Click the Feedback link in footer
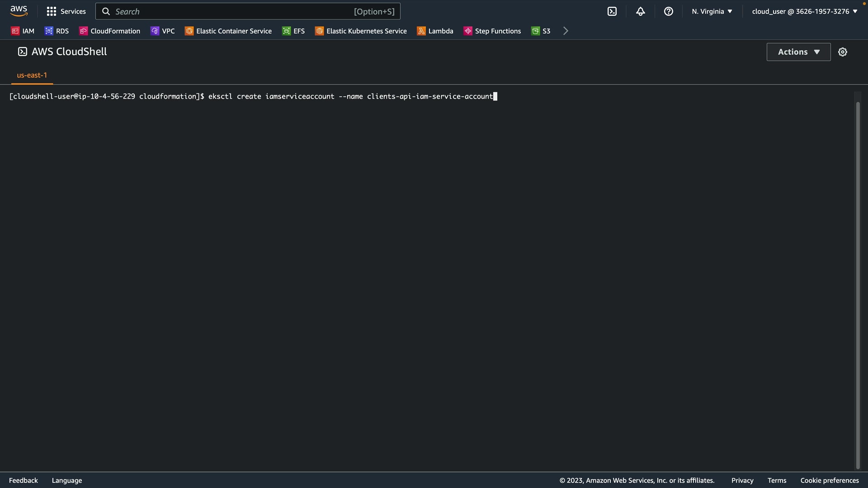The image size is (868, 488). coord(23,480)
